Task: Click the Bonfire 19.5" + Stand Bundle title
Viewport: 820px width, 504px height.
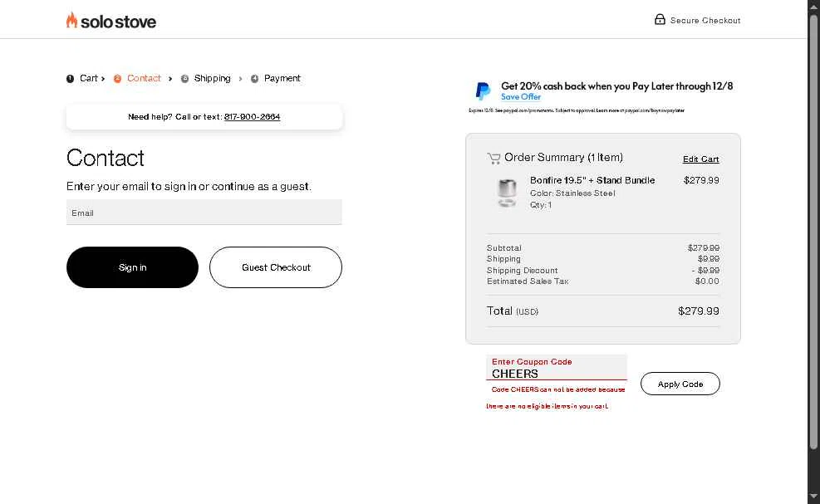Action: [592, 180]
